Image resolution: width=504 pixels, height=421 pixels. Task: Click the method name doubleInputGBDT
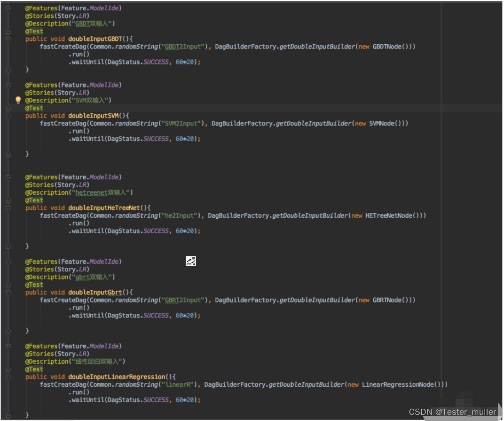pyautogui.click(x=95, y=39)
